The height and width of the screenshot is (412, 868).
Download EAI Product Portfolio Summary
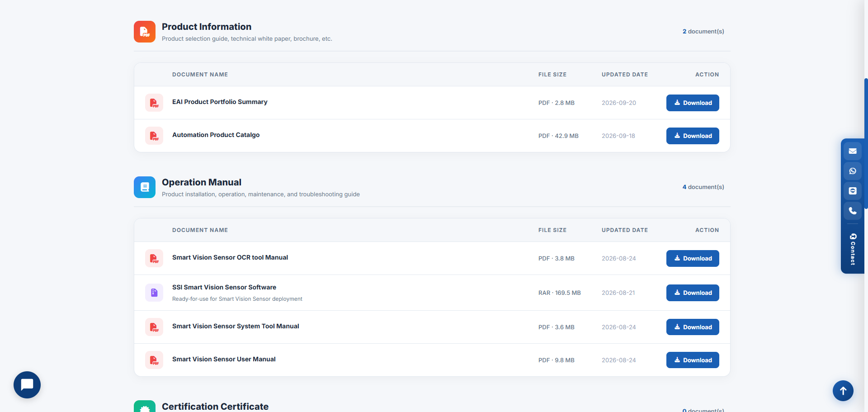coord(693,103)
